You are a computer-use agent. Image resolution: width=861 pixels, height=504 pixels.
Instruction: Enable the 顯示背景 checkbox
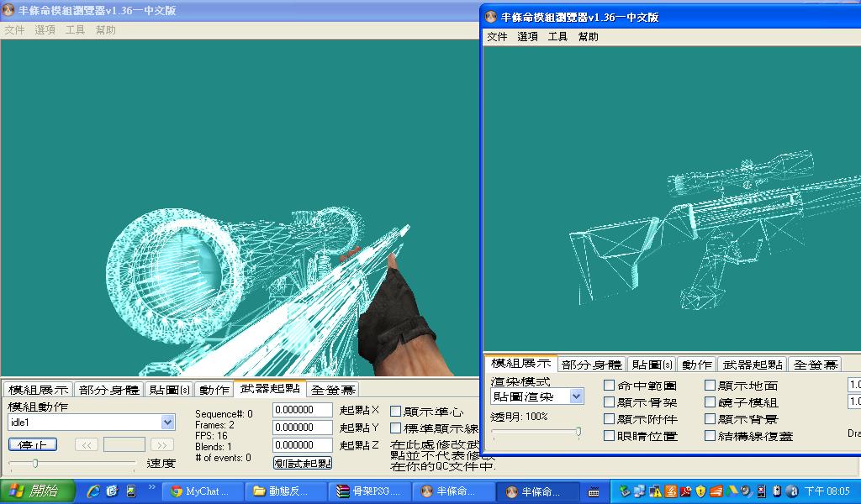click(710, 419)
